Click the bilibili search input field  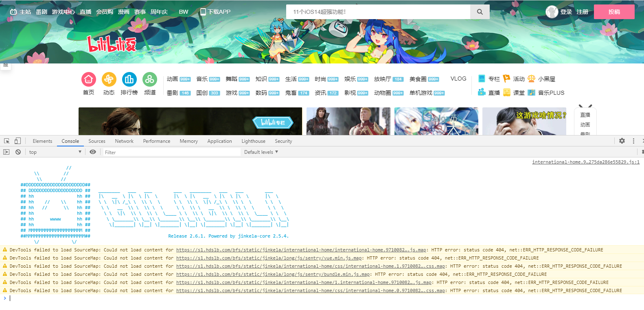(x=378, y=12)
